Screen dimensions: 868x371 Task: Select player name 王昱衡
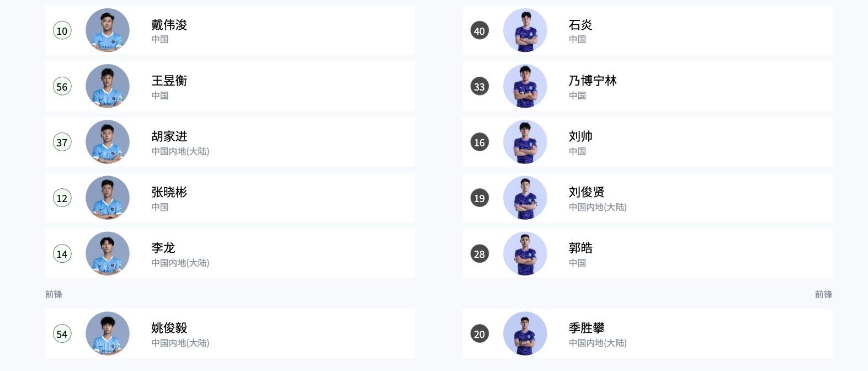coord(169,81)
